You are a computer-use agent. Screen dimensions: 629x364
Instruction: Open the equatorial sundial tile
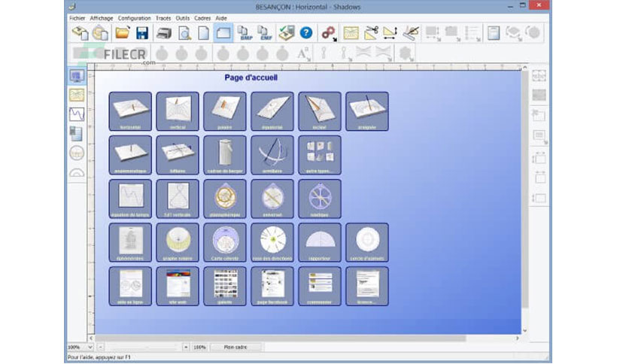tap(272, 111)
